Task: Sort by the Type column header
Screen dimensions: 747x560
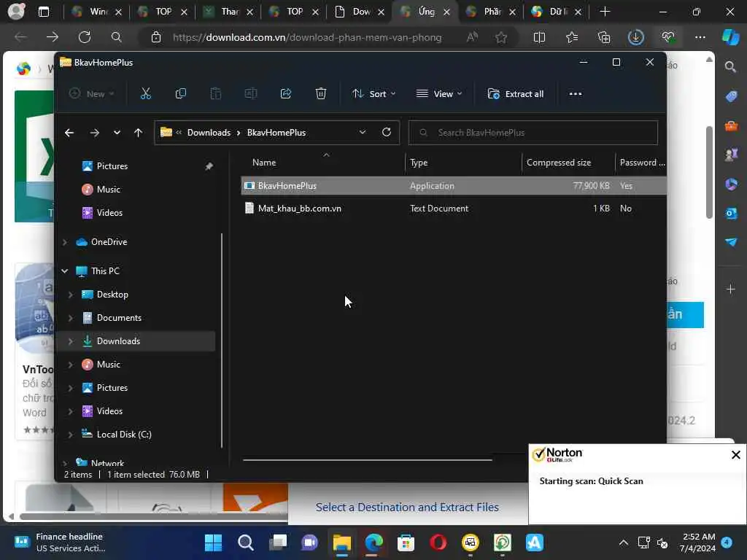Action: point(419,163)
